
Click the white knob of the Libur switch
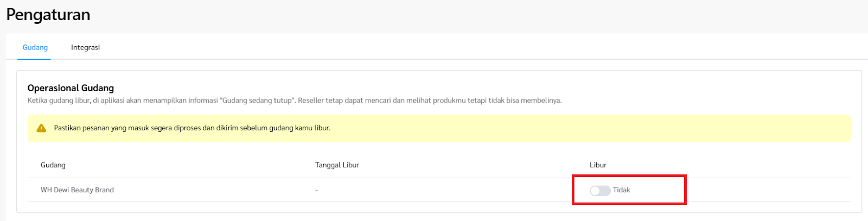pyautogui.click(x=595, y=191)
